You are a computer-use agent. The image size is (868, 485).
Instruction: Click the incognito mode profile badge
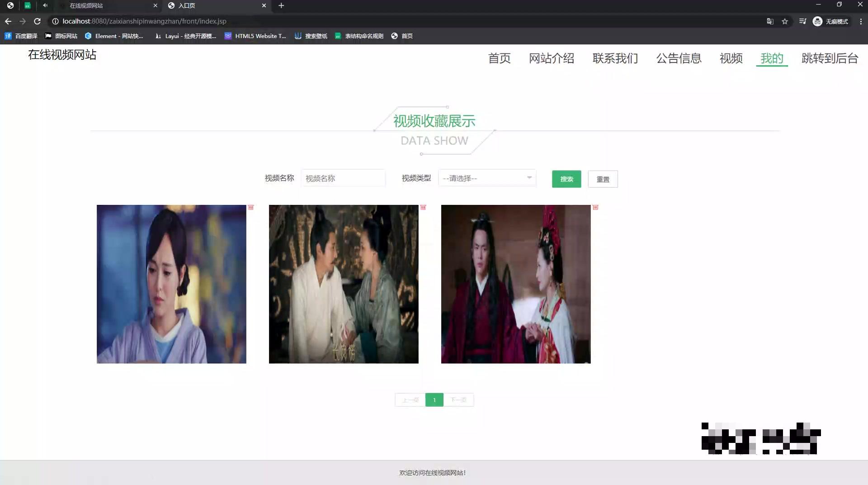(830, 21)
